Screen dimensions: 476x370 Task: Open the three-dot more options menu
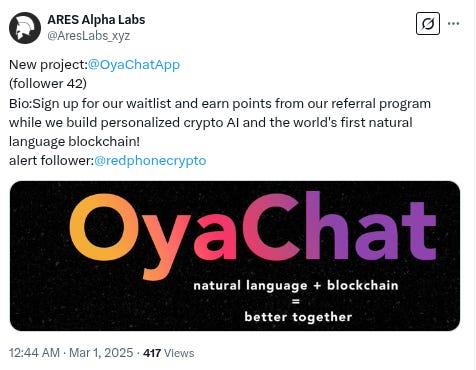453,24
